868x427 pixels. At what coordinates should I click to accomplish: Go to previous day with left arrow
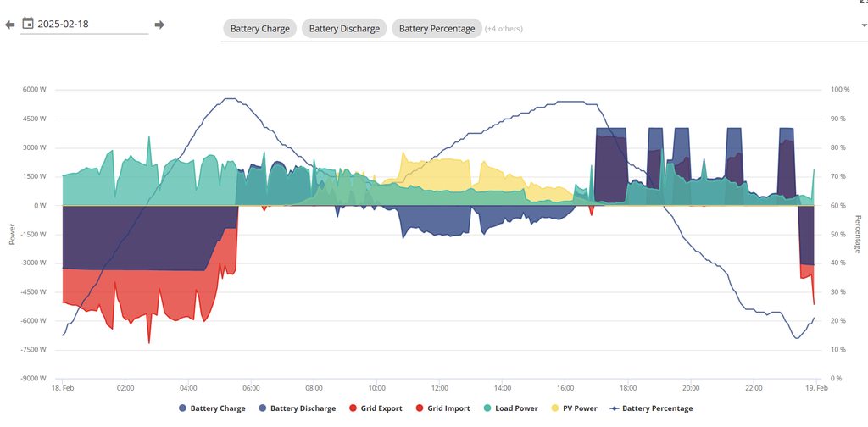coord(9,25)
